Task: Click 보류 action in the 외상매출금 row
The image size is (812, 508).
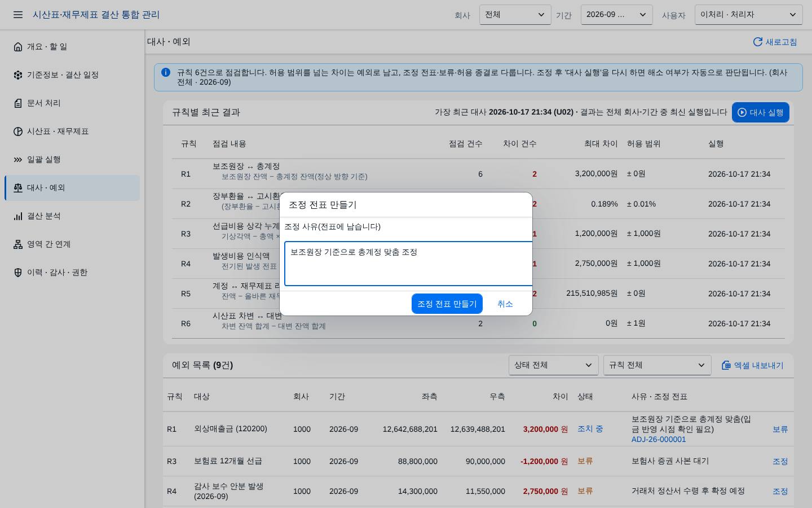Action: (x=780, y=429)
